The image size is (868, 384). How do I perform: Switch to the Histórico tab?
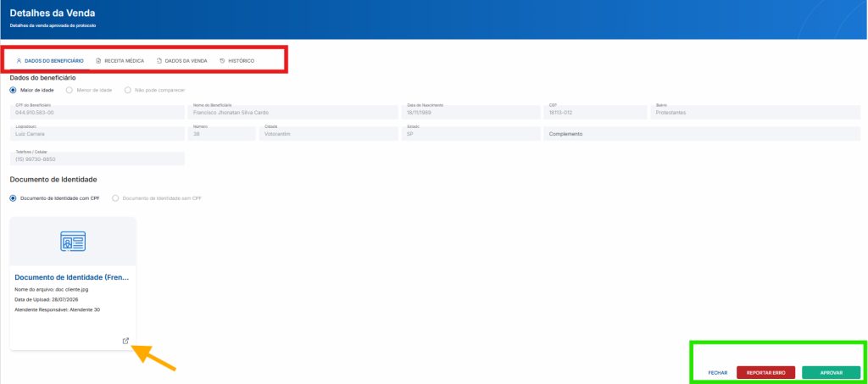[x=237, y=61]
